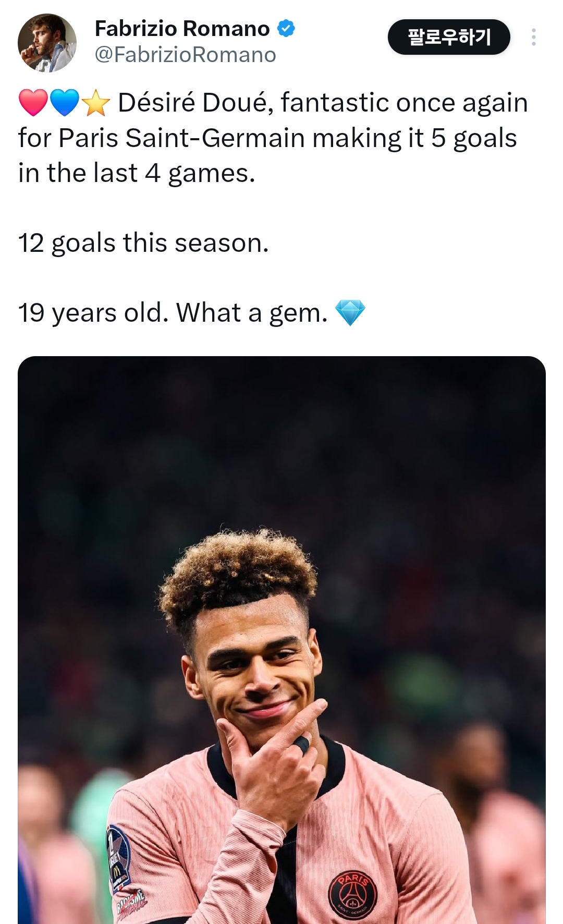
Task: Click the Fabrizio Romano display name
Action: tap(182, 29)
